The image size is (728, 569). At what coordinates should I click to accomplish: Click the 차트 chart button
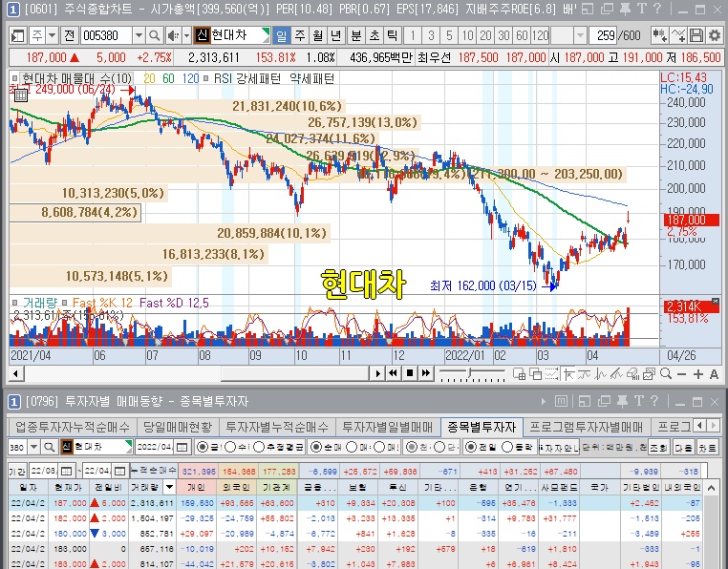point(708,448)
